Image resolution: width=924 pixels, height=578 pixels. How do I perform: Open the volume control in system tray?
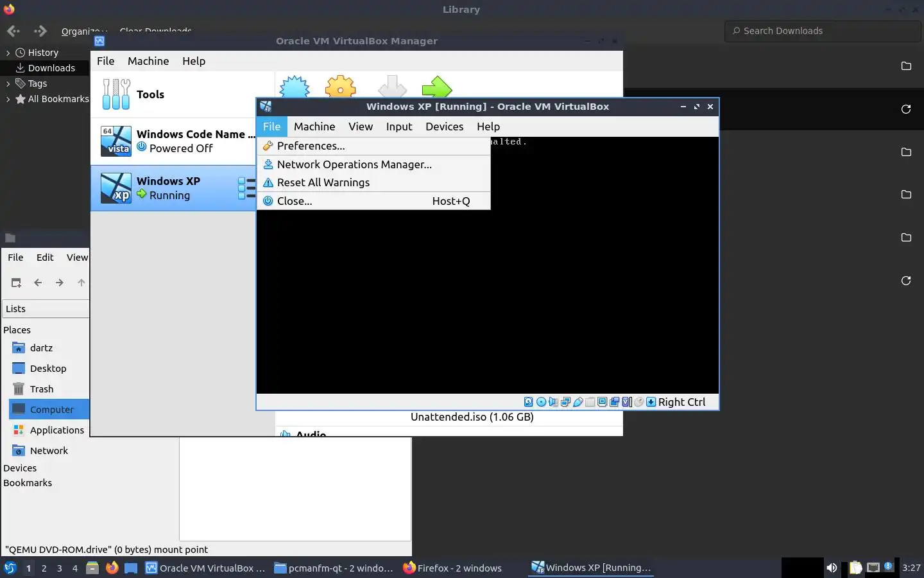point(832,568)
